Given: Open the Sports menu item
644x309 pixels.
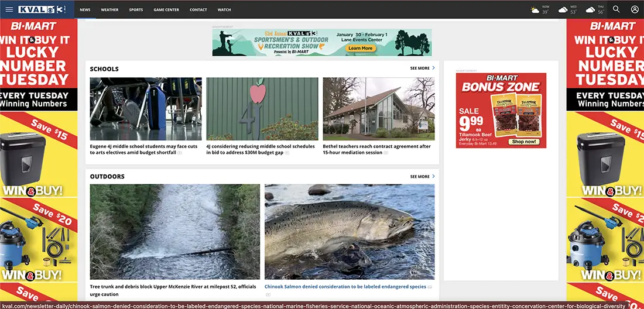Looking at the screenshot, I should click(x=136, y=9).
